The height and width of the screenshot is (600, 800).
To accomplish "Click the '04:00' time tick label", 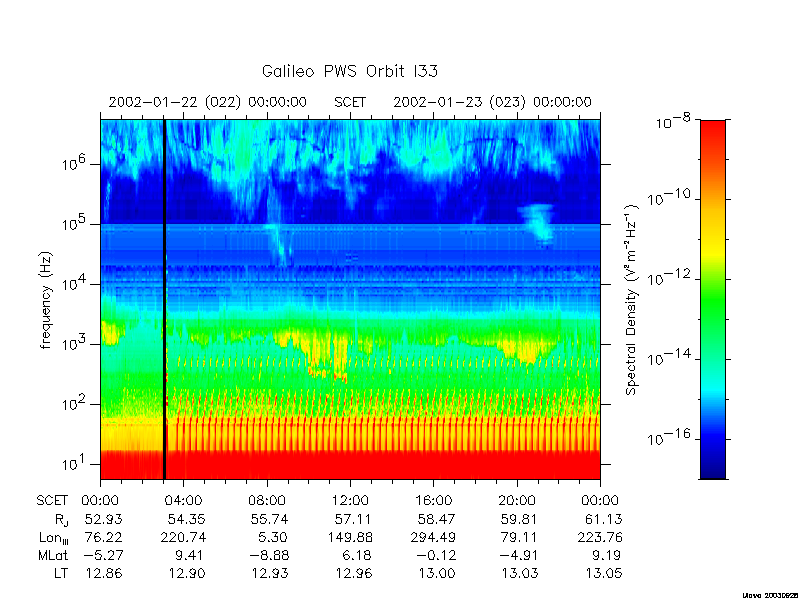I will coord(183,501).
